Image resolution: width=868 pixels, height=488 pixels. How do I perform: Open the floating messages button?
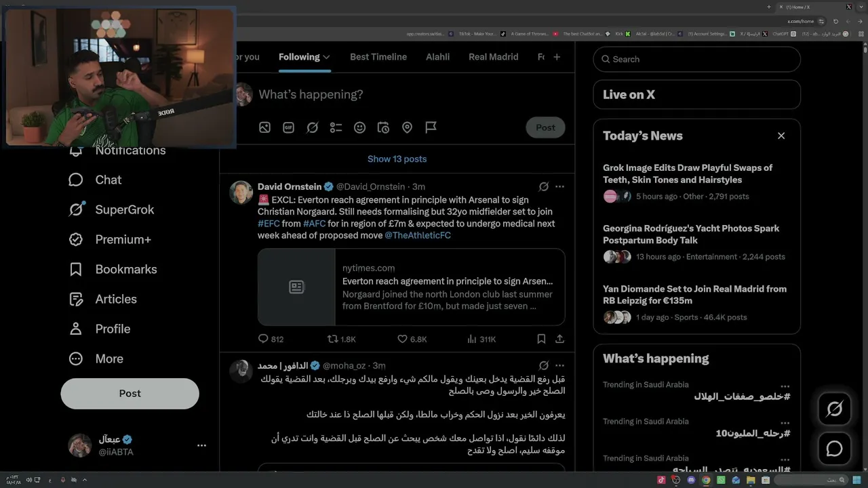pos(834,449)
